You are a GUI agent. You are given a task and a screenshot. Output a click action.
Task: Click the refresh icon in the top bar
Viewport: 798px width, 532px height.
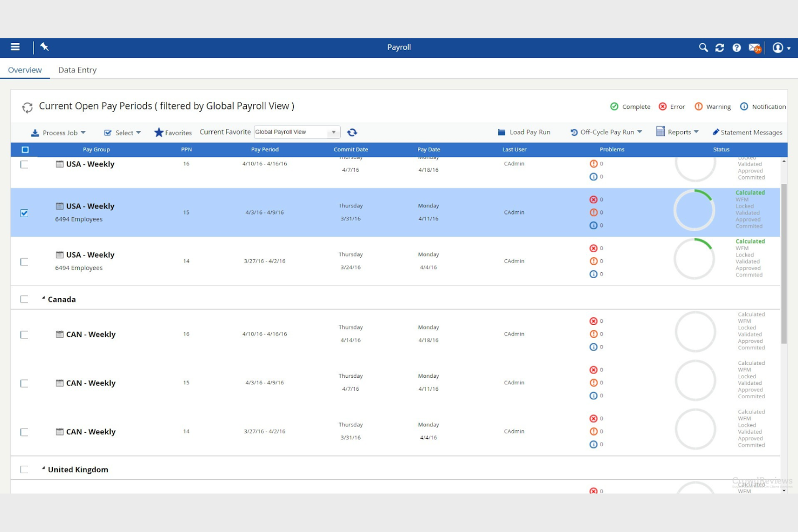pyautogui.click(x=719, y=47)
